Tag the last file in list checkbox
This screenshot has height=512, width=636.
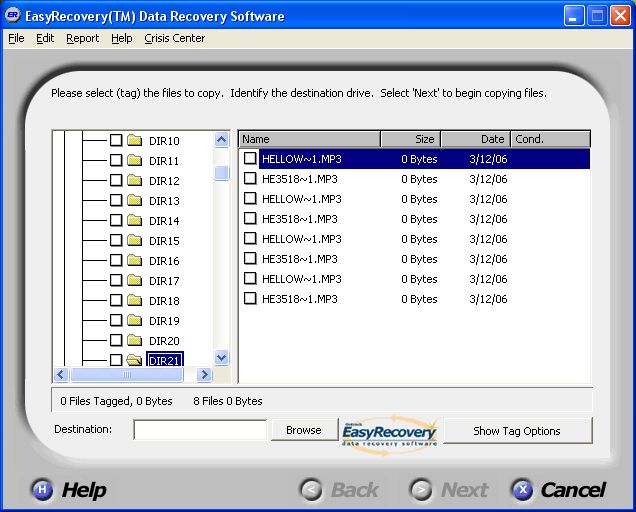coord(250,298)
